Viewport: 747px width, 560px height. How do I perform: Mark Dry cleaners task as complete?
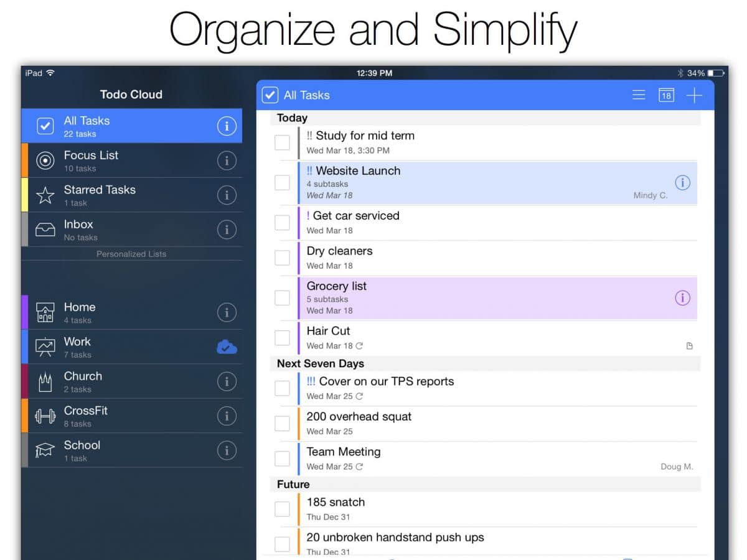(x=283, y=258)
